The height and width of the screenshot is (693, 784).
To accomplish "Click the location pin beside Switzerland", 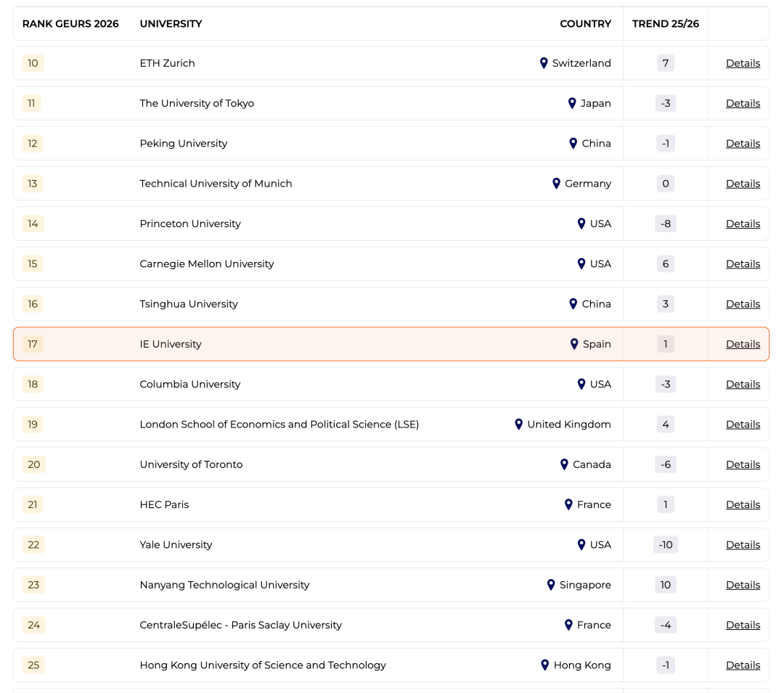I will click(x=544, y=63).
